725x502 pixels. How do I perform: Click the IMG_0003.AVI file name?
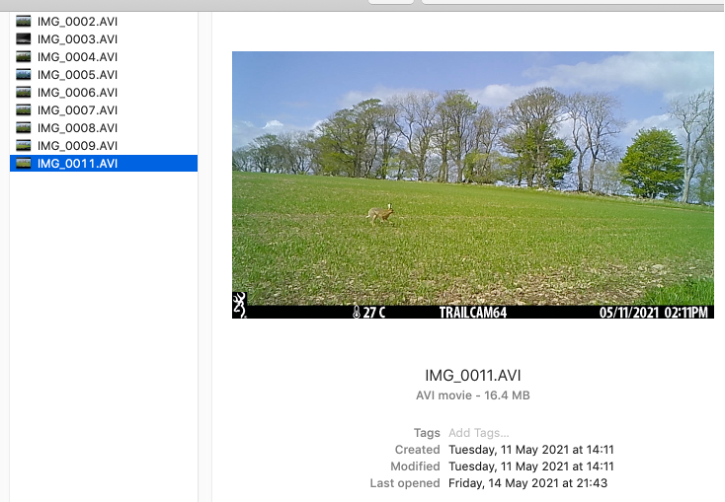(x=78, y=39)
